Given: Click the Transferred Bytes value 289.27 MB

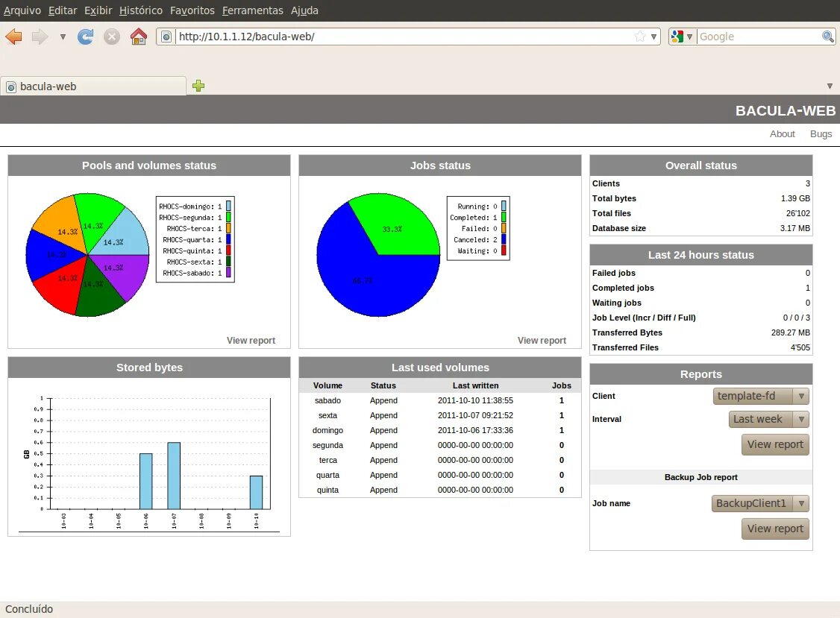Looking at the screenshot, I should point(791,332).
